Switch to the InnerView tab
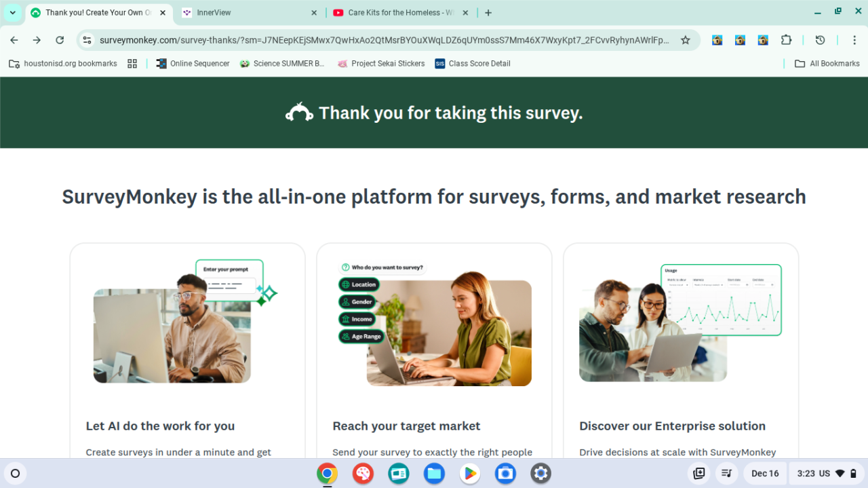This screenshot has height=488, width=868. pyautogui.click(x=249, y=12)
